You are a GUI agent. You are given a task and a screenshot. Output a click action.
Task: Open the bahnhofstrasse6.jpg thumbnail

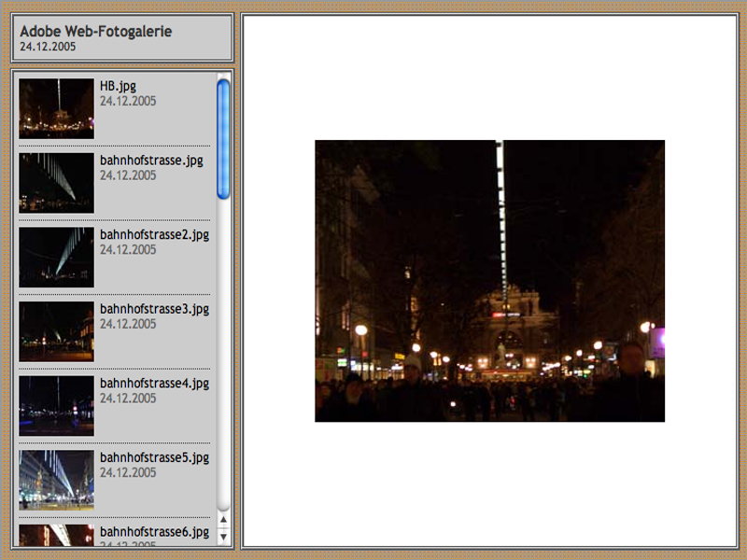[56, 535]
